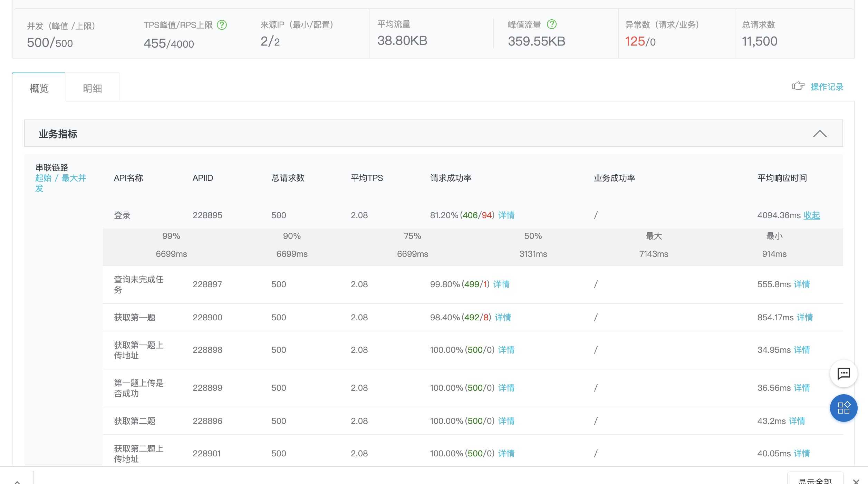Open success rate 详情 for 获取第二题

coord(506,421)
